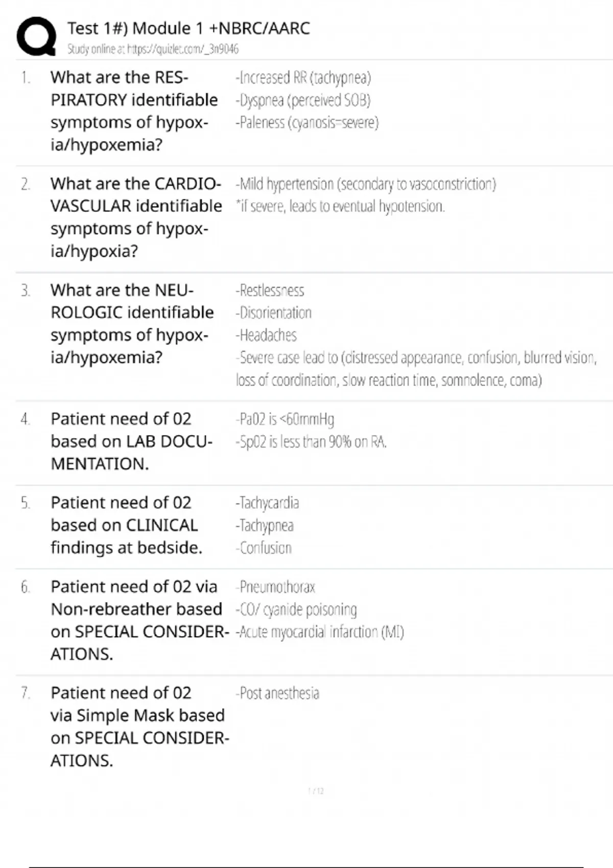Image resolution: width=613 pixels, height=868 pixels.
Task: Click the 'Mild hypertension' answer line
Action: (365, 184)
